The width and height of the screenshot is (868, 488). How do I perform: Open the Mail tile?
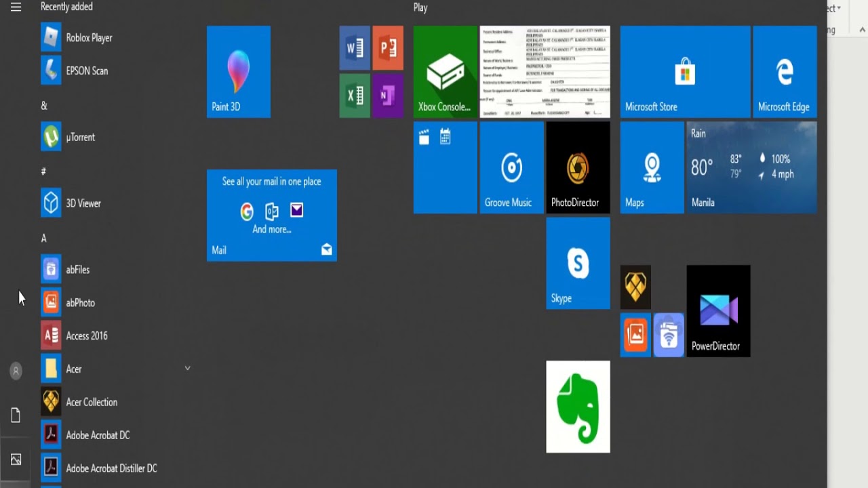(x=272, y=215)
